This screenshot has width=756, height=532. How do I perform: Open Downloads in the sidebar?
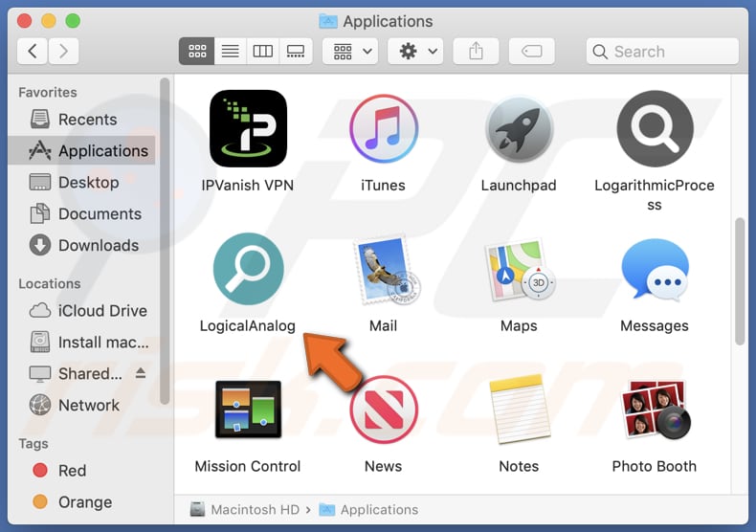(x=82, y=245)
